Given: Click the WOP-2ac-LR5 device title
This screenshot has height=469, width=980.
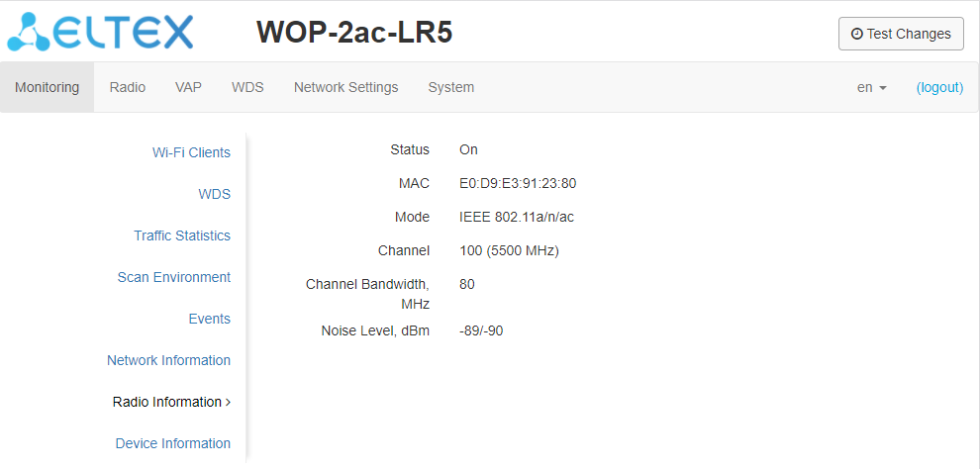Looking at the screenshot, I should 354,33.
